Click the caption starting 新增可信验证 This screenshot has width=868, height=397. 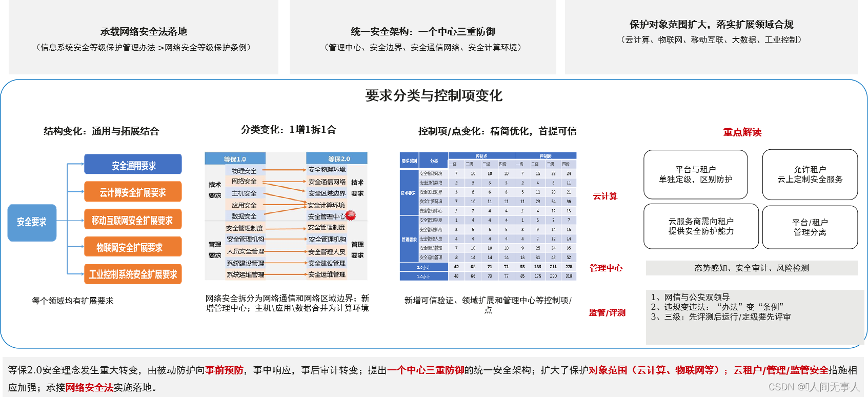click(488, 305)
